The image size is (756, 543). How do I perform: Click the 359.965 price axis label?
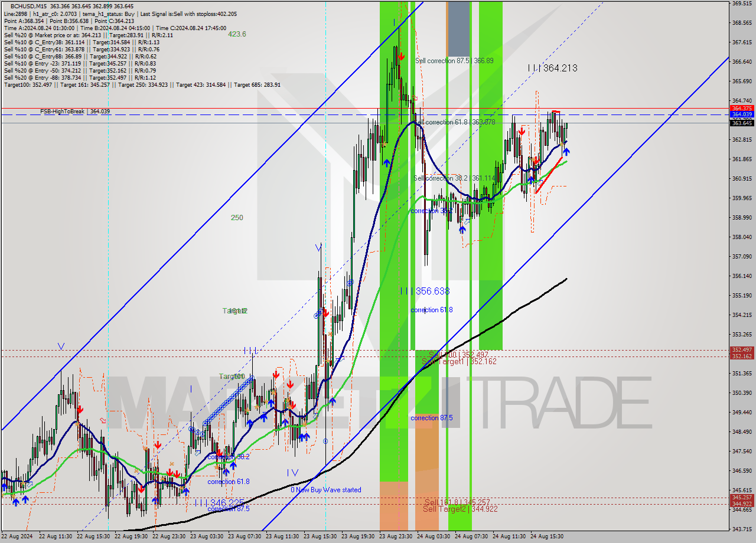[x=742, y=198]
